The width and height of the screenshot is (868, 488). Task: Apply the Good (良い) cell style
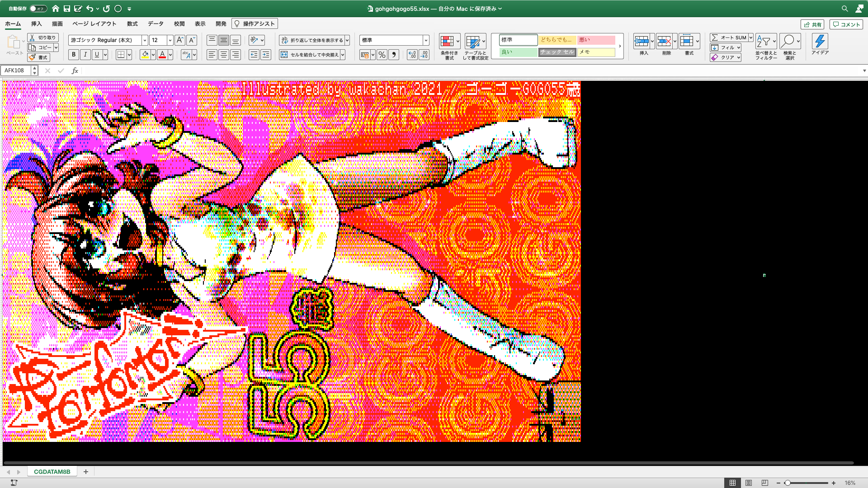pyautogui.click(x=518, y=52)
